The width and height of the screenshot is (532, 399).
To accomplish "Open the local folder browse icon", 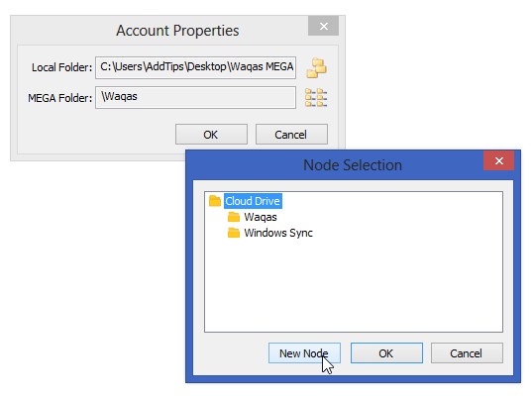I will (x=316, y=67).
